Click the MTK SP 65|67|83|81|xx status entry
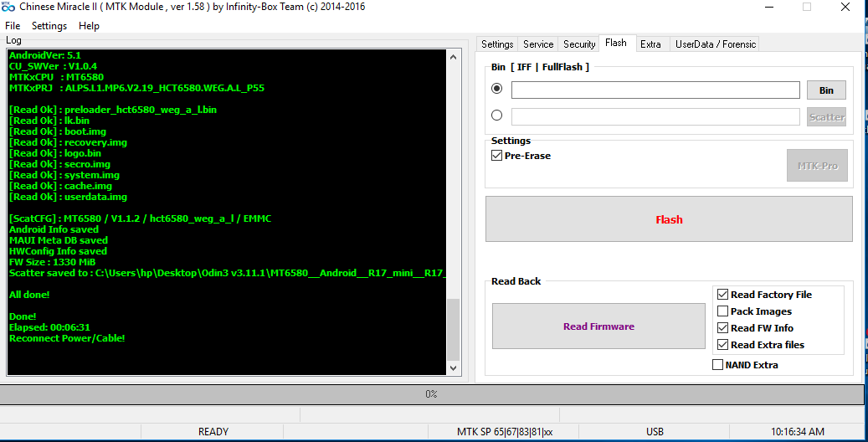 pyautogui.click(x=504, y=431)
